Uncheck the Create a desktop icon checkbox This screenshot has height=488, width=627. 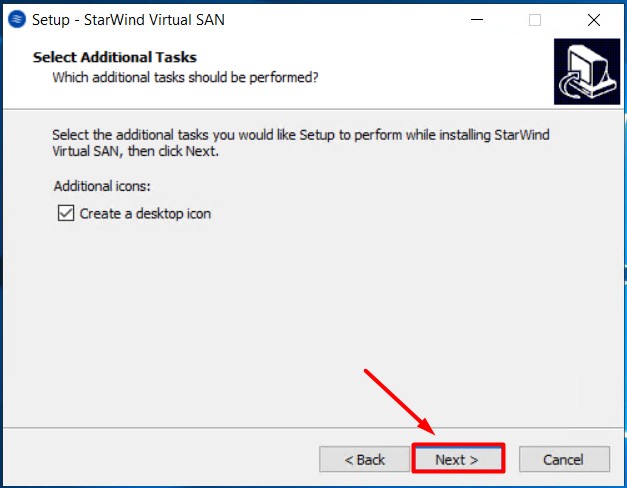(66, 213)
